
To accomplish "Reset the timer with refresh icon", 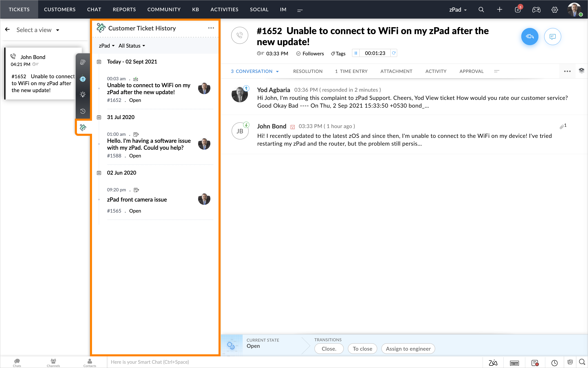I will 394,53.
